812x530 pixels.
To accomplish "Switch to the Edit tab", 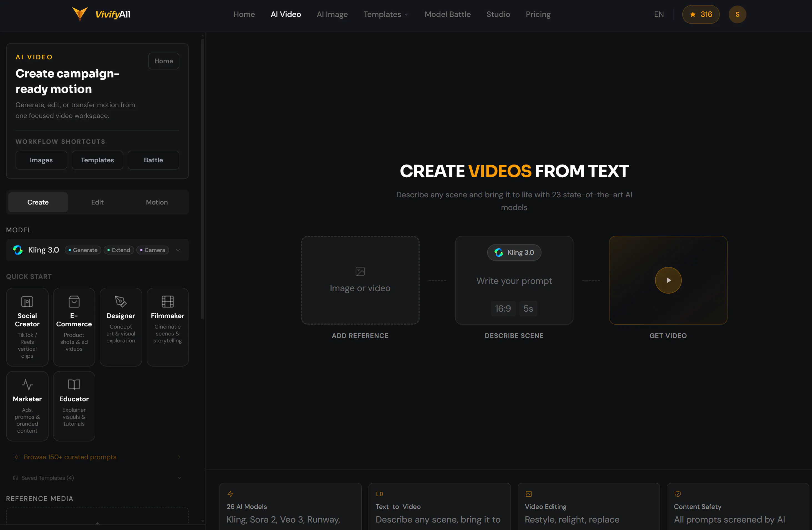I will pyautogui.click(x=97, y=202).
